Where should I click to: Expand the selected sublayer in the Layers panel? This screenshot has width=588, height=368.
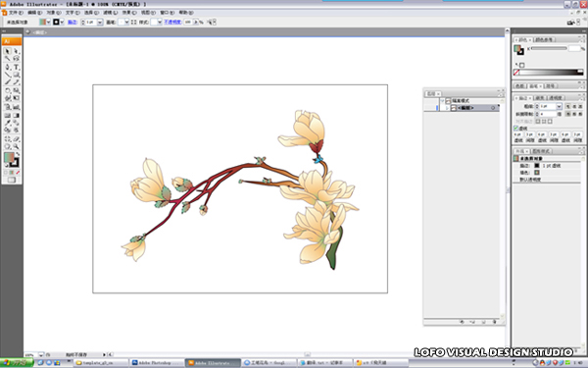447,108
